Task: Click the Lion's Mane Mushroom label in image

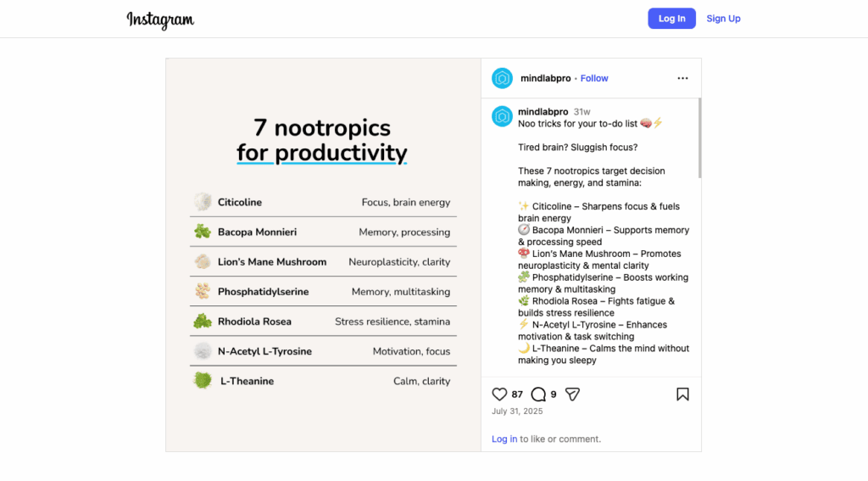Action: 272,262
